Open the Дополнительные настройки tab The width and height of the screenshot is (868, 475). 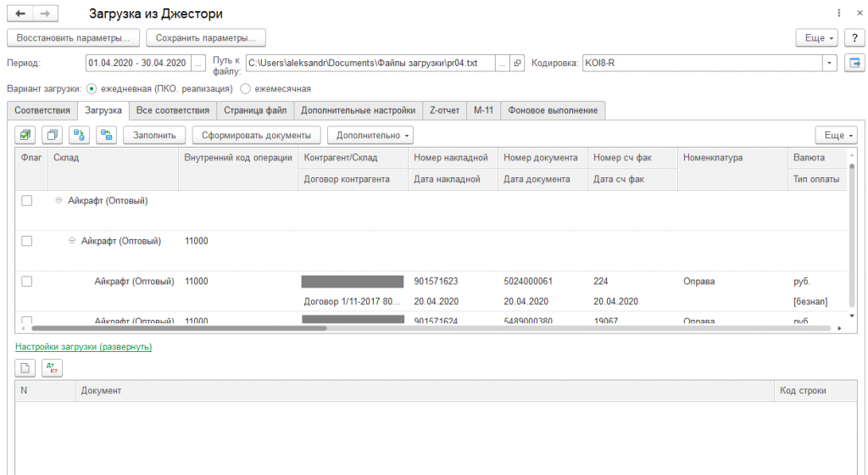(358, 110)
